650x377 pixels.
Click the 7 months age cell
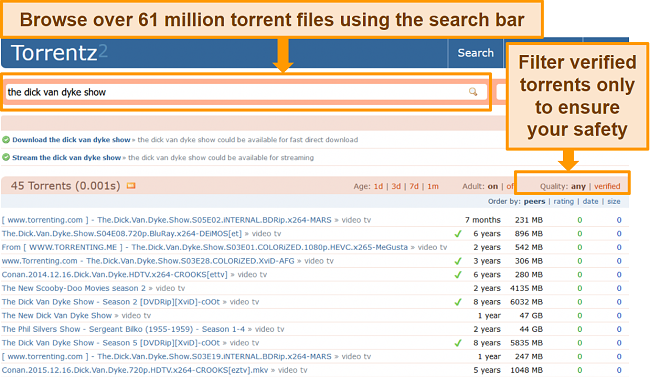click(x=483, y=220)
